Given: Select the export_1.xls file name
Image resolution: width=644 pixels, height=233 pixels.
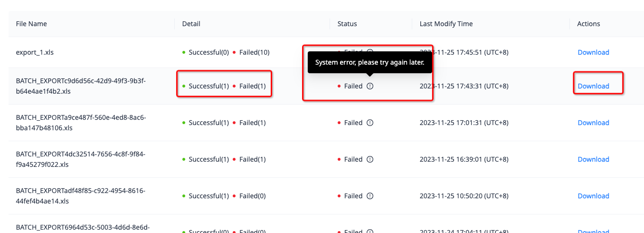Looking at the screenshot, I should [35, 52].
